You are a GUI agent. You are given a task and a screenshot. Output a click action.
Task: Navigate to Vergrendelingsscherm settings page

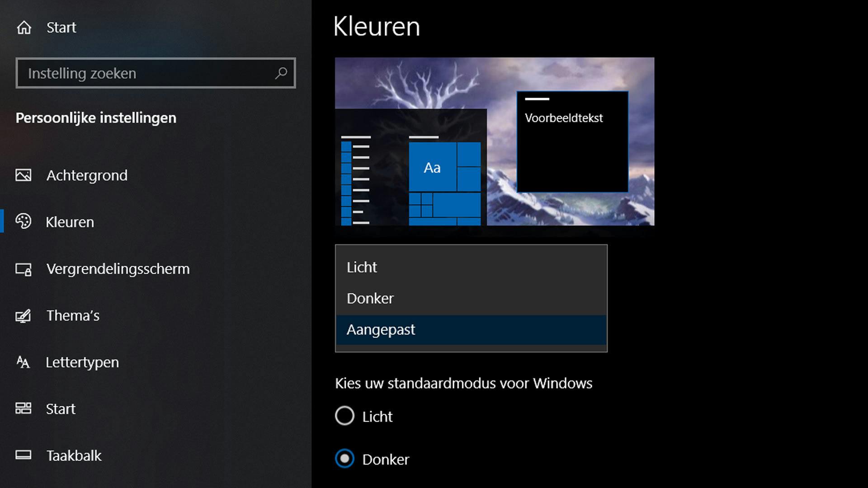click(118, 269)
